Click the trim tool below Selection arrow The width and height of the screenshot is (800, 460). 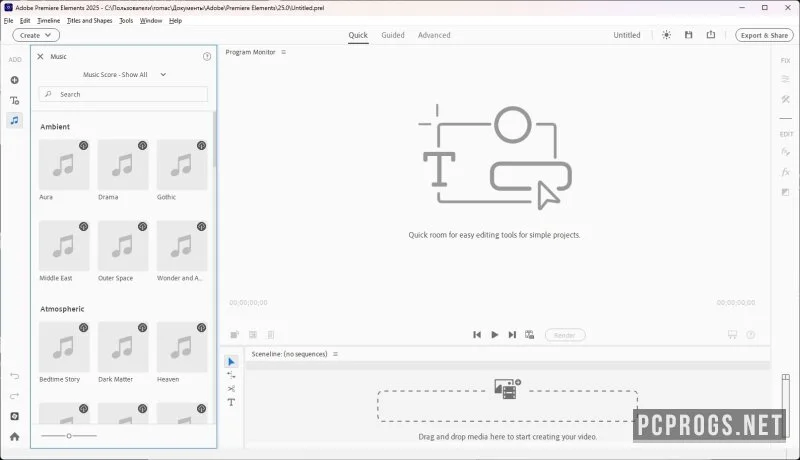(231, 375)
